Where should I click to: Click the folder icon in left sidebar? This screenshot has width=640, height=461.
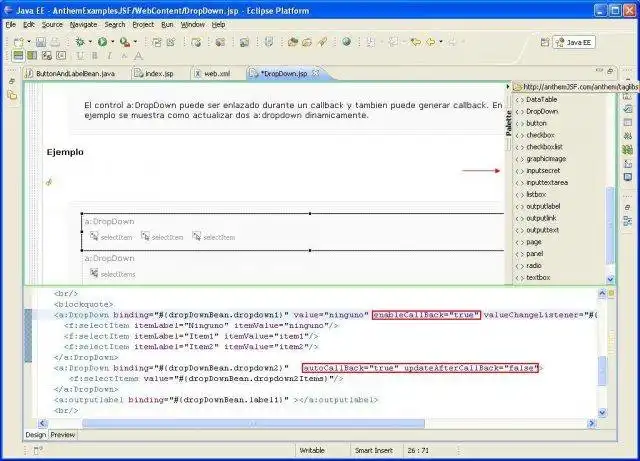(x=12, y=96)
